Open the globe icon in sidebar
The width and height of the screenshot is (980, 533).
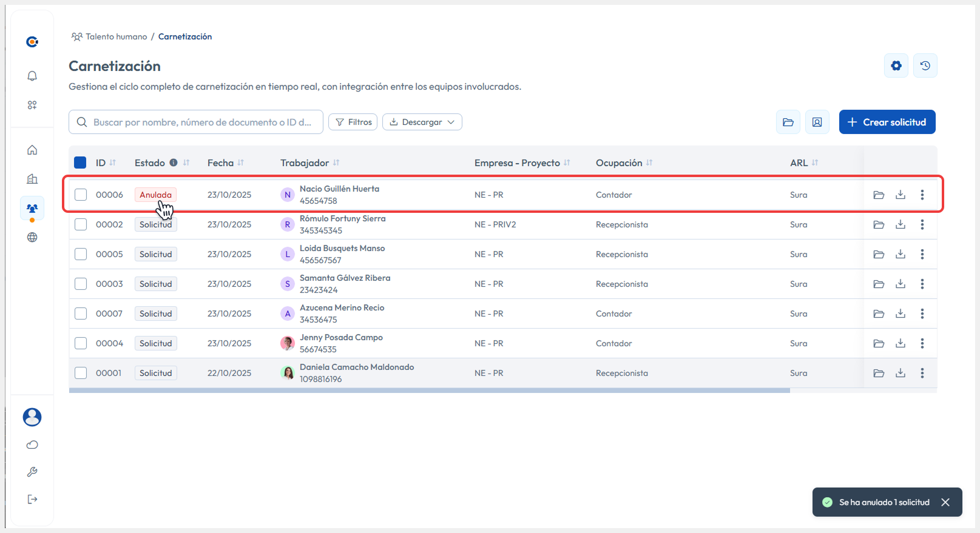point(32,237)
